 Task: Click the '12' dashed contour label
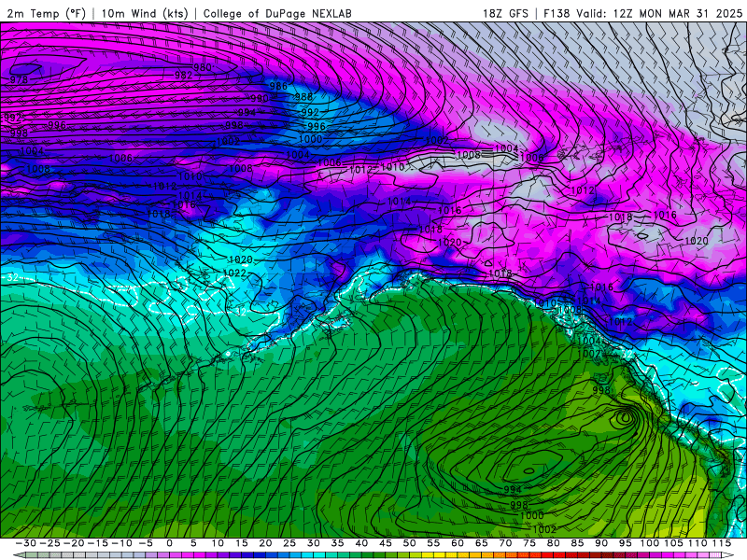pyautogui.click(x=241, y=312)
